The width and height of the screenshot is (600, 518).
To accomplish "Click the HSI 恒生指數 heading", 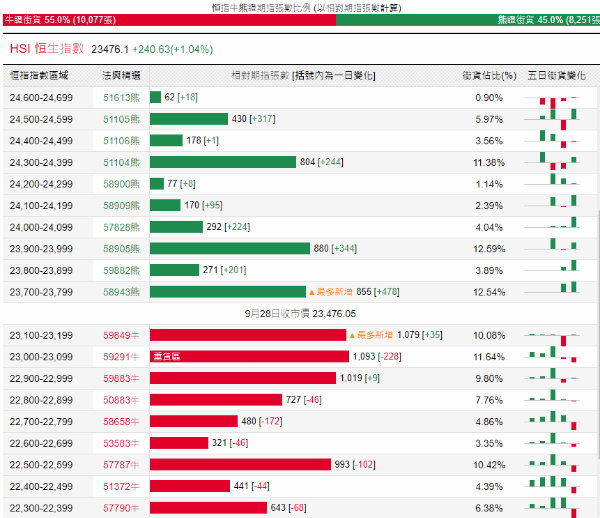I will point(47,49).
